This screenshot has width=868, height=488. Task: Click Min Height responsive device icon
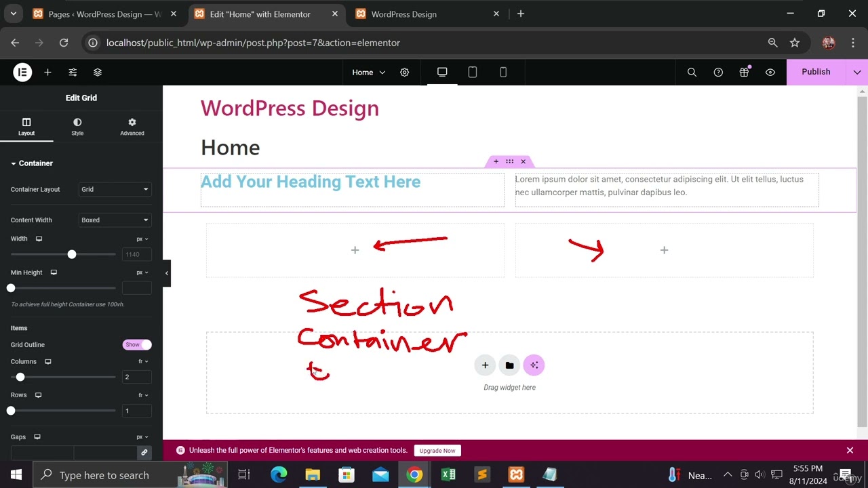coord(54,272)
